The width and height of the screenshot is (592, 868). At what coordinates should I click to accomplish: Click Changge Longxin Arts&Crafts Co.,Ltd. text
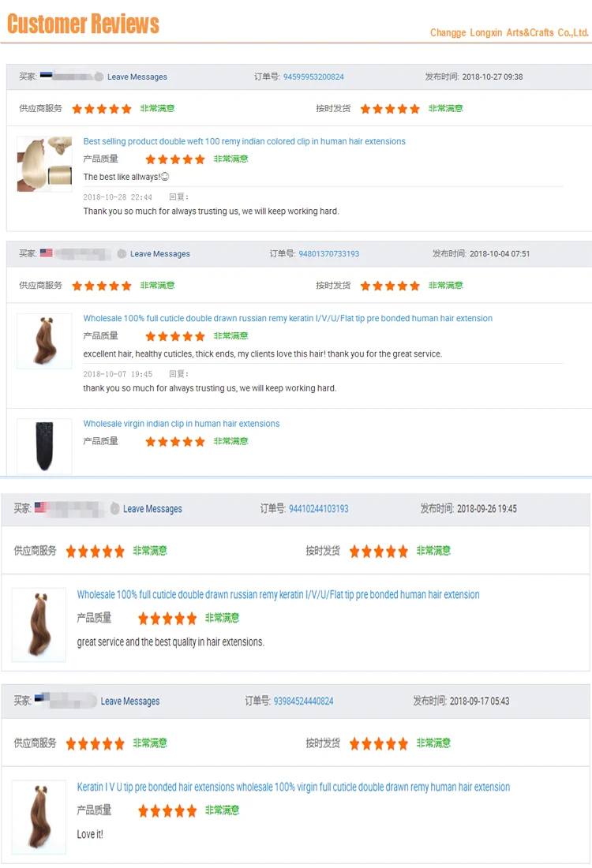(509, 32)
